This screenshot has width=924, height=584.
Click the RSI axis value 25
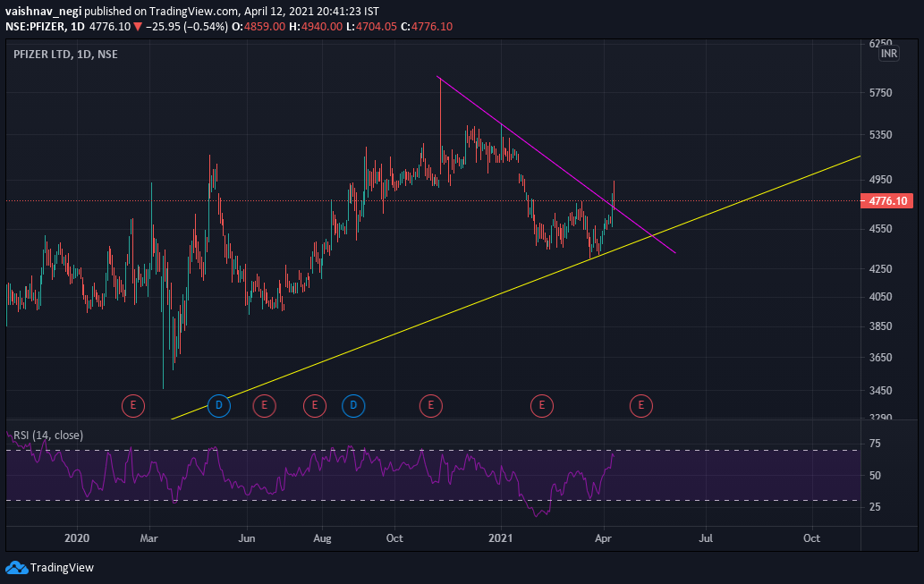[875, 507]
